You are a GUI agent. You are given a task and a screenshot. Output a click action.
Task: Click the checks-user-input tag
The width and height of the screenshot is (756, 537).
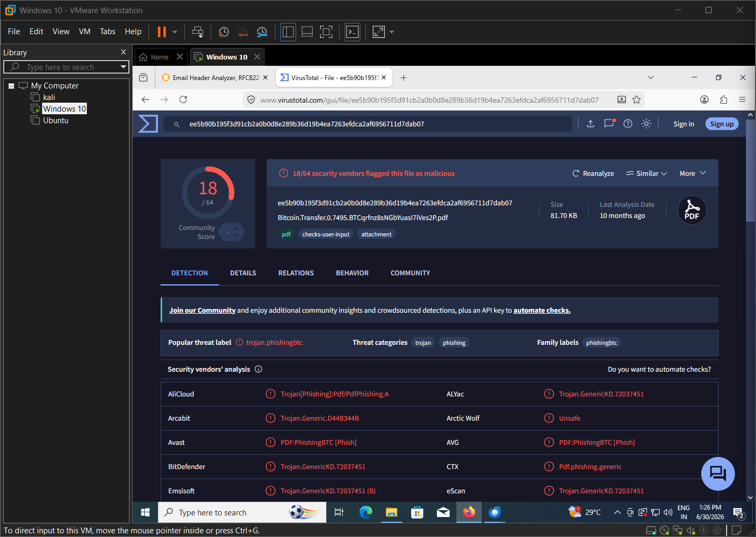pos(326,234)
